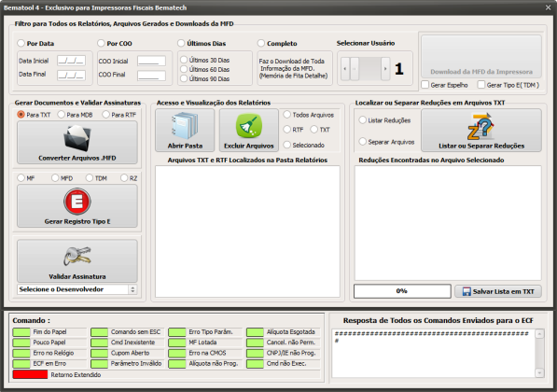Click the Parâmetro Inválido status label
557x392 pixels.
pyautogui.click(x=136, y=364)
